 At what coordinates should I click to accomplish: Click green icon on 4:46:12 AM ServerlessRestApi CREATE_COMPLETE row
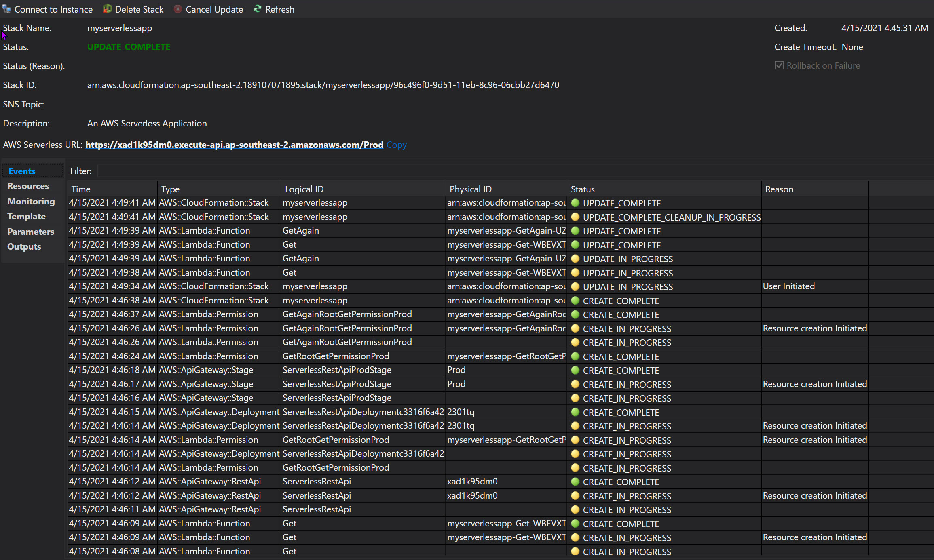(575, 482)
